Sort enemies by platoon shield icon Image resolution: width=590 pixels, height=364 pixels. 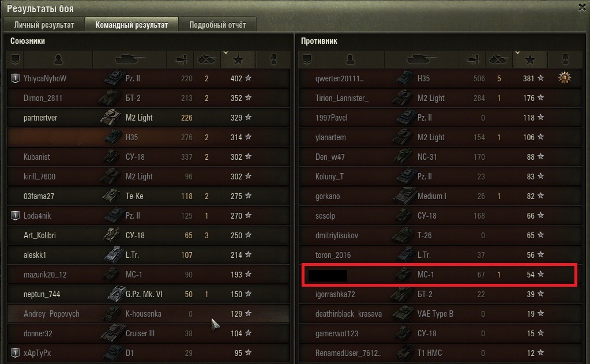307,59
